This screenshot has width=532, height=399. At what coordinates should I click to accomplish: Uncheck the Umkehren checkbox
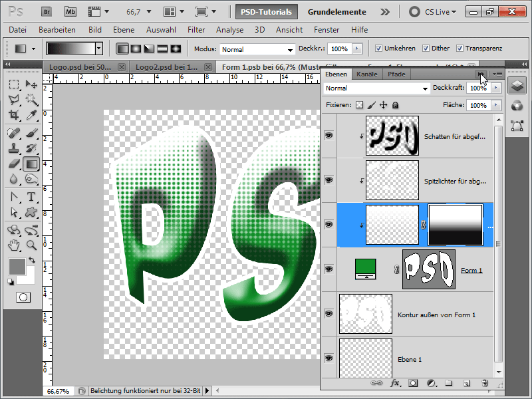pos(378,49)
